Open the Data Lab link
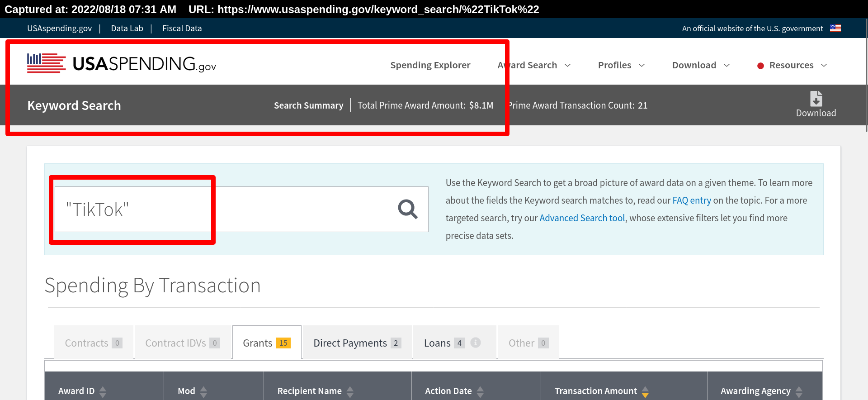The width and height of the screenshot is (868, 400). pos(127,28)
